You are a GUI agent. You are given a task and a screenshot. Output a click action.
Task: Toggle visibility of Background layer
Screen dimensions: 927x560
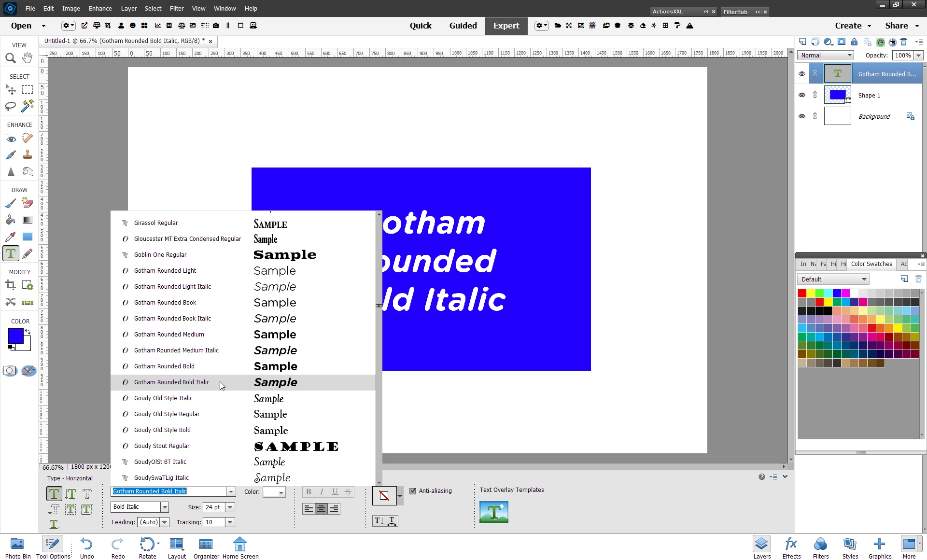(x=802, y=116)
